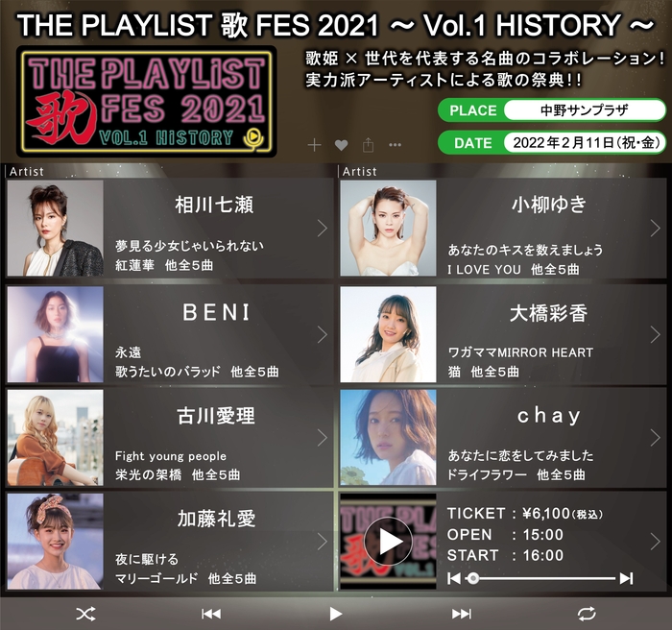Screen dimensions: 672x630
Task: Toggle shuffle in the bottom player bar
Action: [x=85, y=614]
